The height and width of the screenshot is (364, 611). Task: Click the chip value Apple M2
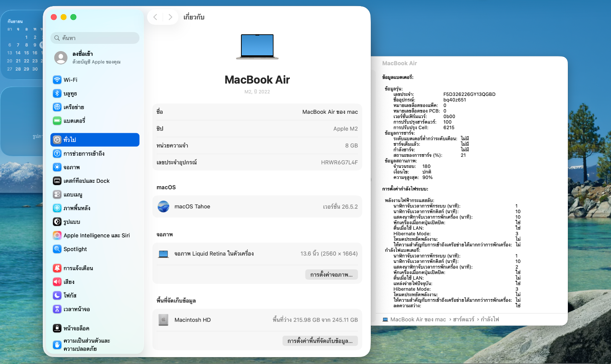coord(346,129)
